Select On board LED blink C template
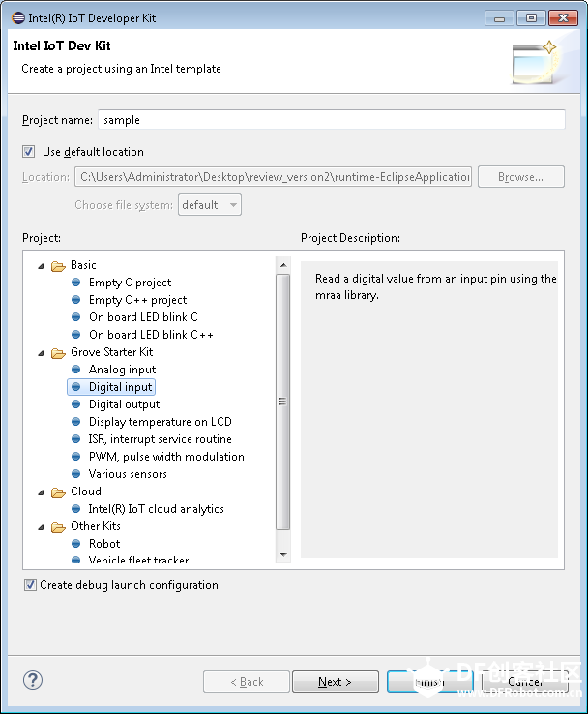The image size is (588, 714). click(x=143, y=317)
